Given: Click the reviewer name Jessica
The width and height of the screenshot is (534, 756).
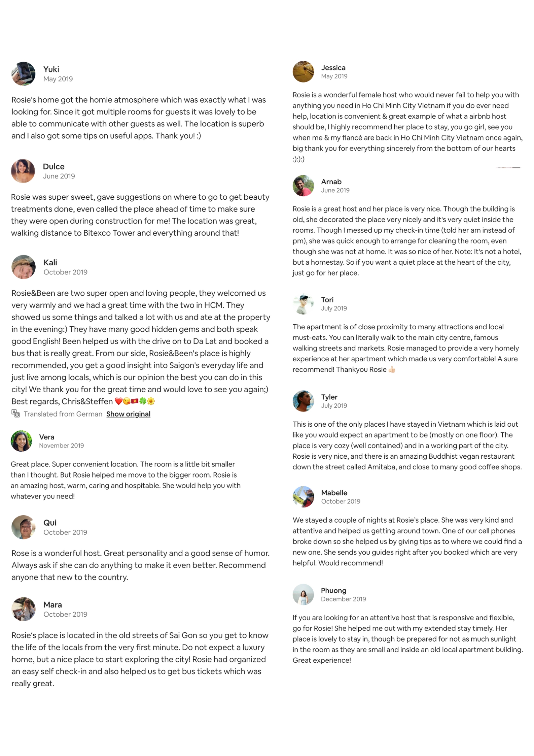Looking at the screenshot, I should pyautogui.click(x=333, y=68).
